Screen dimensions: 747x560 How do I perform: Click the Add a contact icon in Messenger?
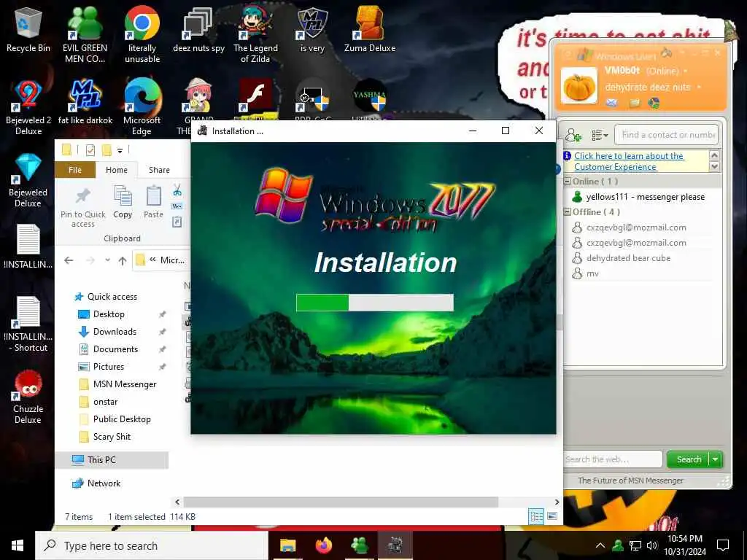[x=573, y=136]
